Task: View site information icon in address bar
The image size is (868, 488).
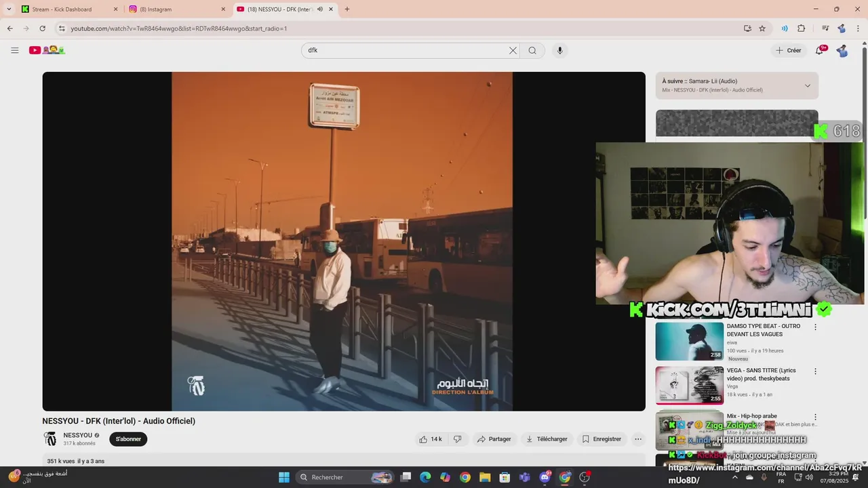Action: pyautogui.click(x=62, y=28)
